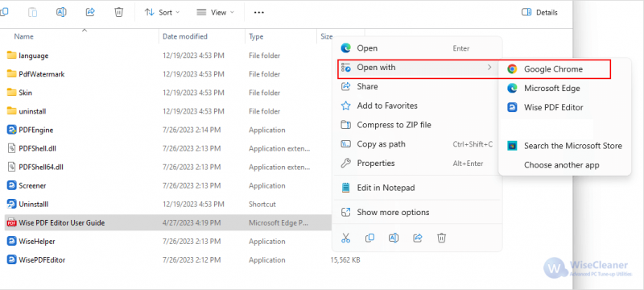Click Choose another app

click(x=561, y=165)
